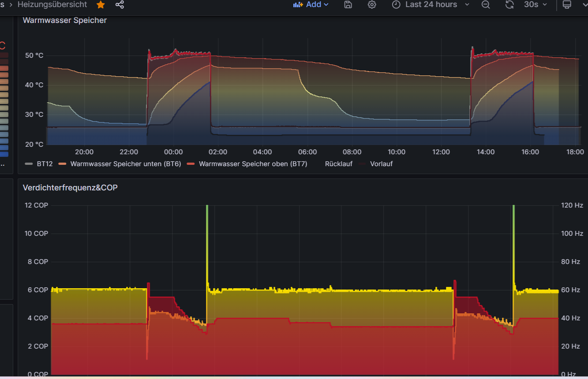Toggle the BT12 legend series

[x=45, y=164]
